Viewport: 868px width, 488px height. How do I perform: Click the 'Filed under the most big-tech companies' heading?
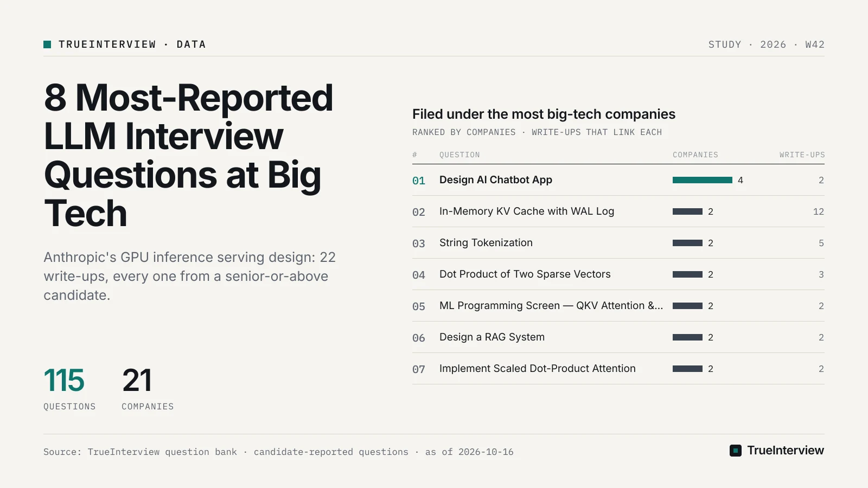[x=544, y=114]
